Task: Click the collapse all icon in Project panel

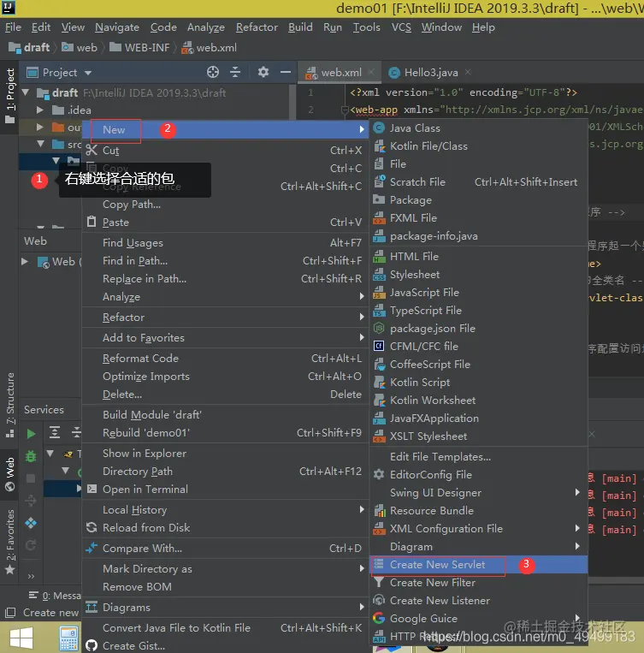Action: [x=235, y=72]
